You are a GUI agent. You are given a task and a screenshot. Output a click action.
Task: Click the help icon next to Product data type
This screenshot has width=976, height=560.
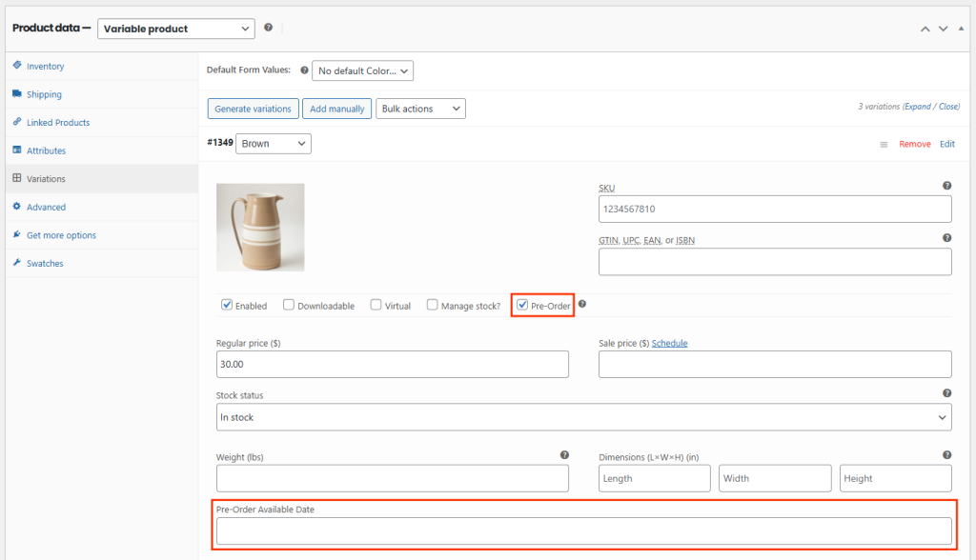pos(269,28)
